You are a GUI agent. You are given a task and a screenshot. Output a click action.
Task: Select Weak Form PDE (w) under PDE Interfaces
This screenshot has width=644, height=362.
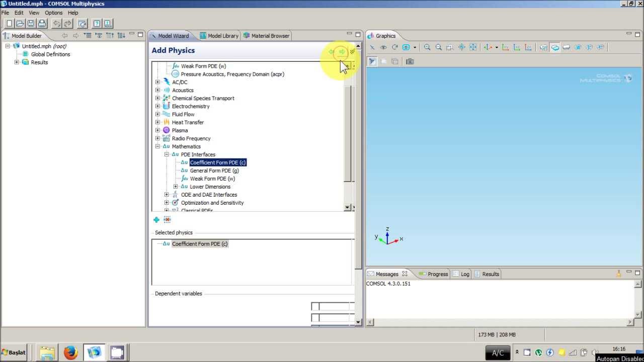pyautogui.click(x=212, y=178)
